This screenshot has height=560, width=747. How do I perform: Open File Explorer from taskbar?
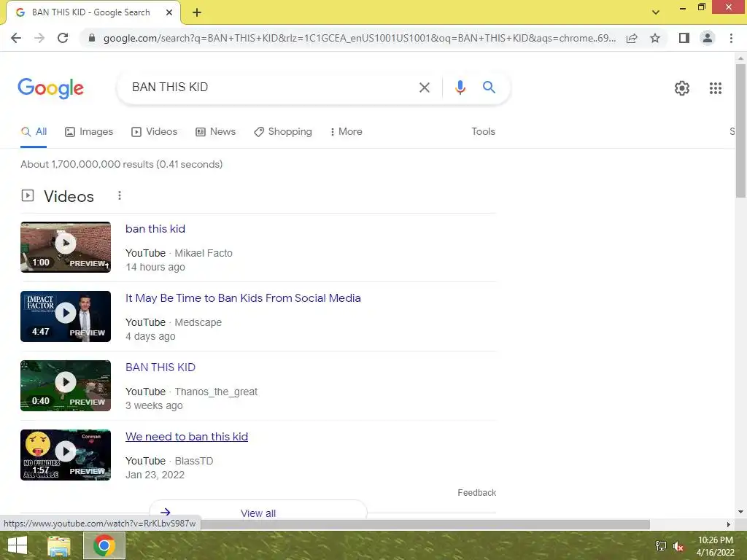click(59, 545)
